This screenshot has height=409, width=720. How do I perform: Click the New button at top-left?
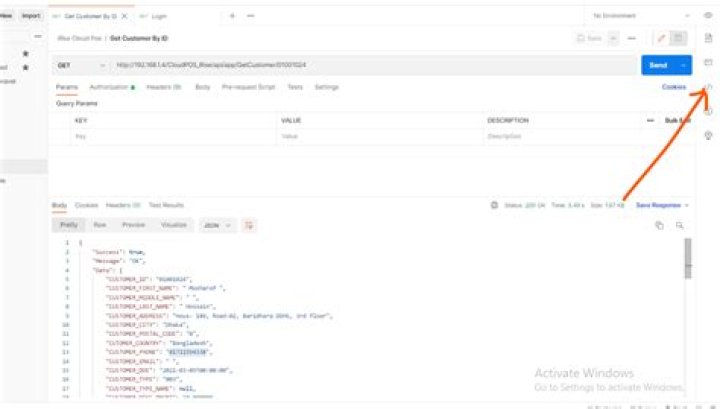(6, 16)
